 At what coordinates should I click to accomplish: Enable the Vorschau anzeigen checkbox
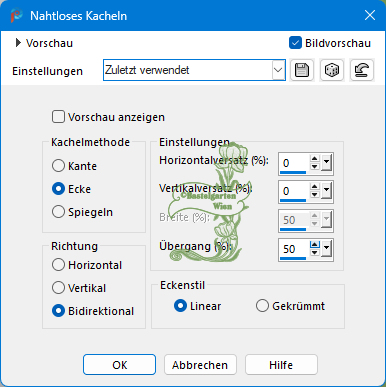[58, 117]
